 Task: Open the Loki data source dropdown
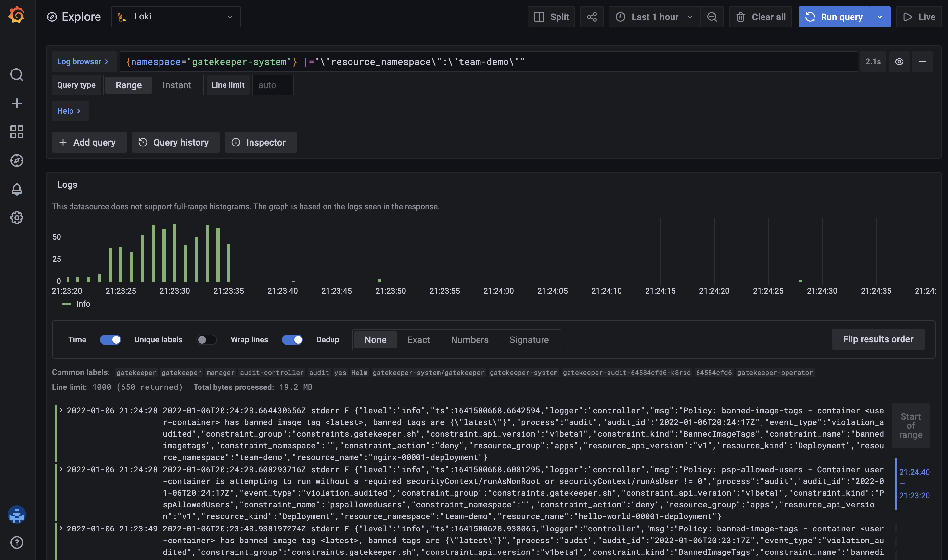tap(176, 17)
